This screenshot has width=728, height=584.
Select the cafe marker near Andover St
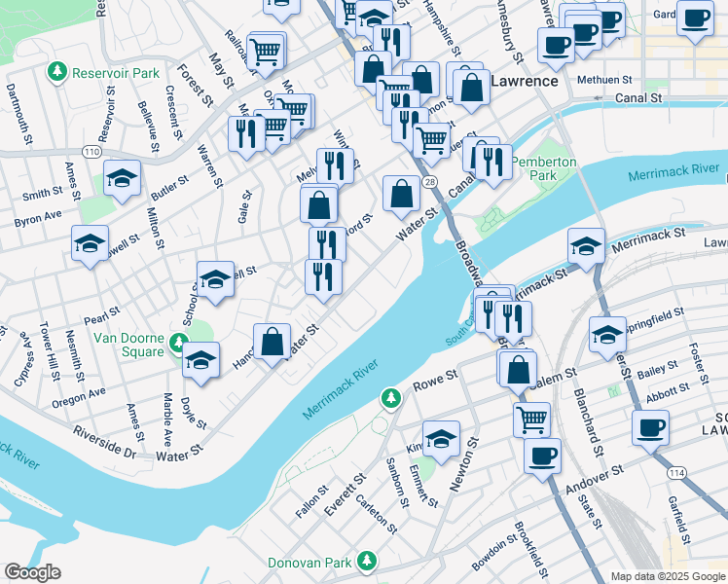coord(542,457)
